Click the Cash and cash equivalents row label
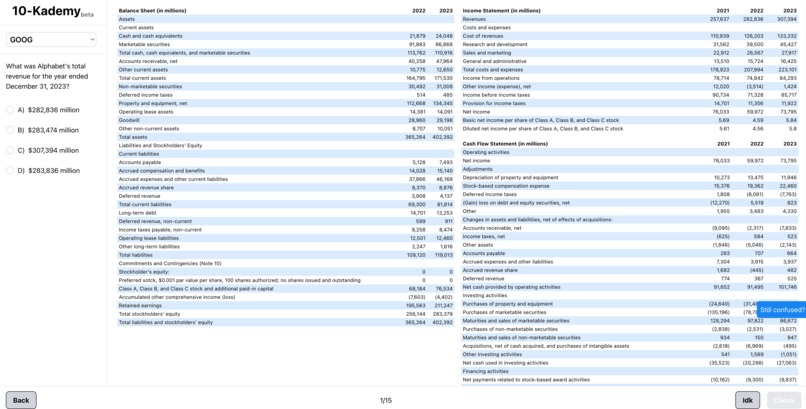 (x=150, y=36)
